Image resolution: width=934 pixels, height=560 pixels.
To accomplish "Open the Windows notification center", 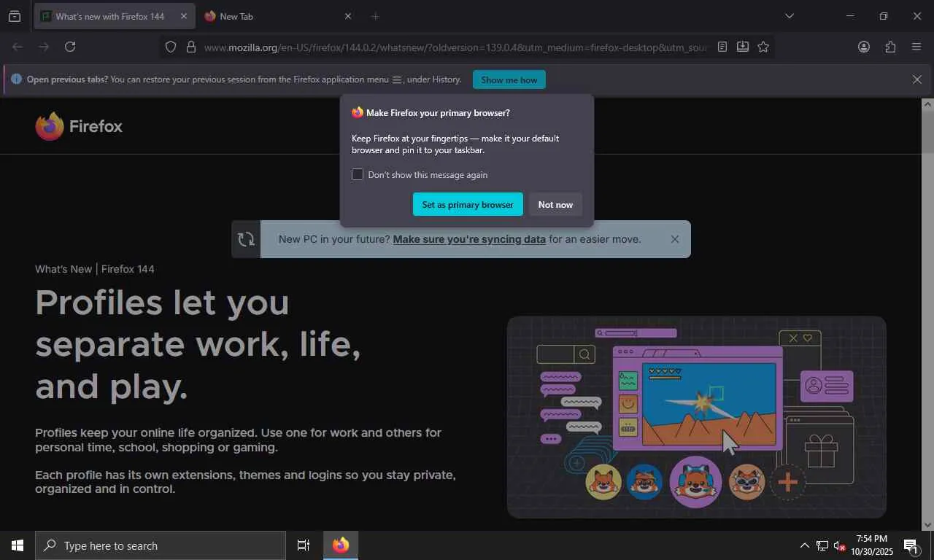I will pyautogui.click(x=911, y=545).
